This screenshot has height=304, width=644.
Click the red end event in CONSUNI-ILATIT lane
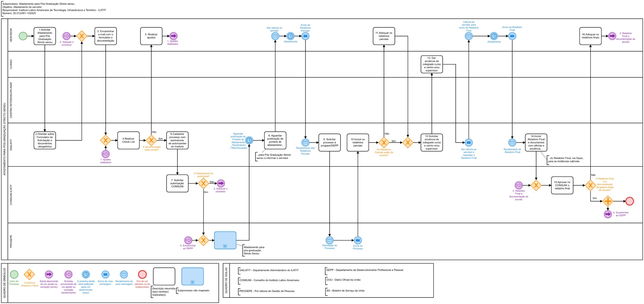[x=629, y=201]
